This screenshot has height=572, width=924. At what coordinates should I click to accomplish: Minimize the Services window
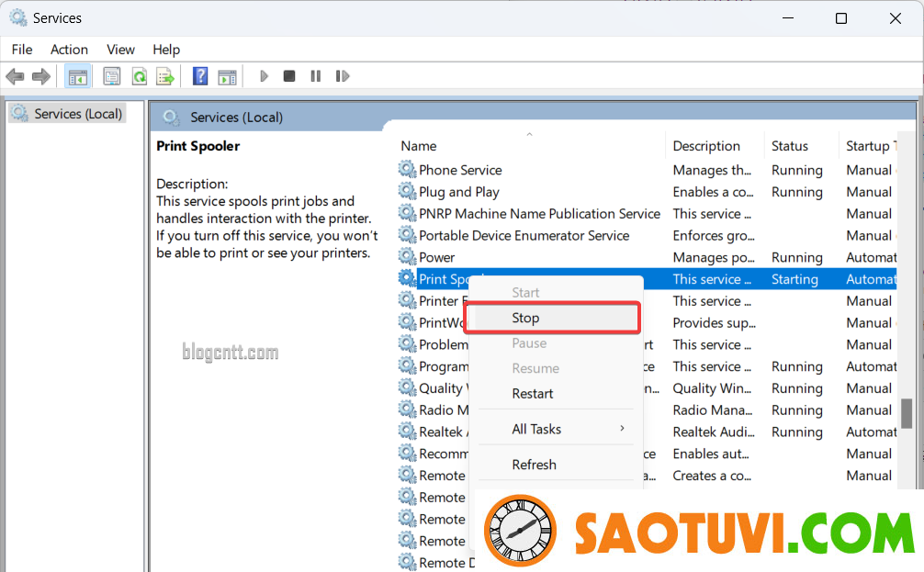tap(788, 18)
